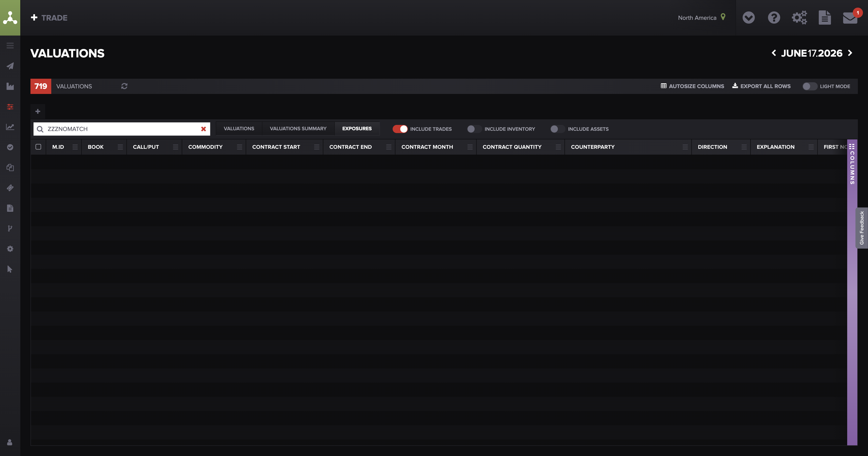This screenshot has height=456, width=868.
Task: Enable the Include Inventory toggle
Action: point(474,129)
